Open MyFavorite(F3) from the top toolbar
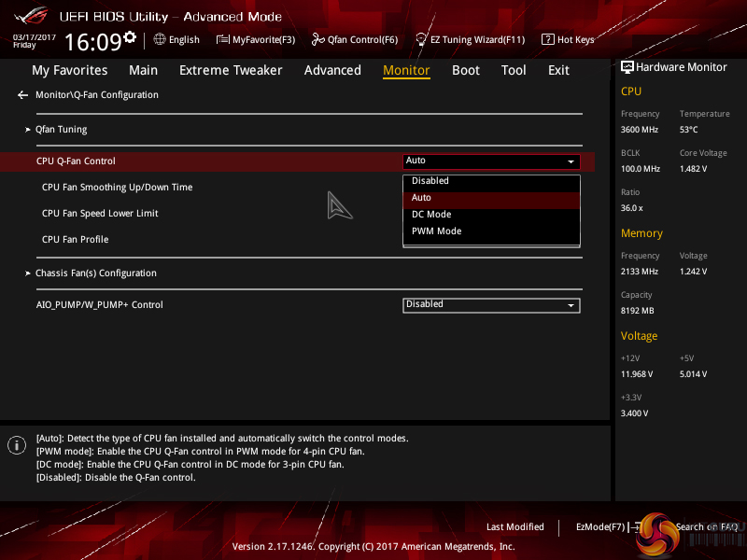The width and height of the screenshot is (747, 560). click(x=256, y=39)
